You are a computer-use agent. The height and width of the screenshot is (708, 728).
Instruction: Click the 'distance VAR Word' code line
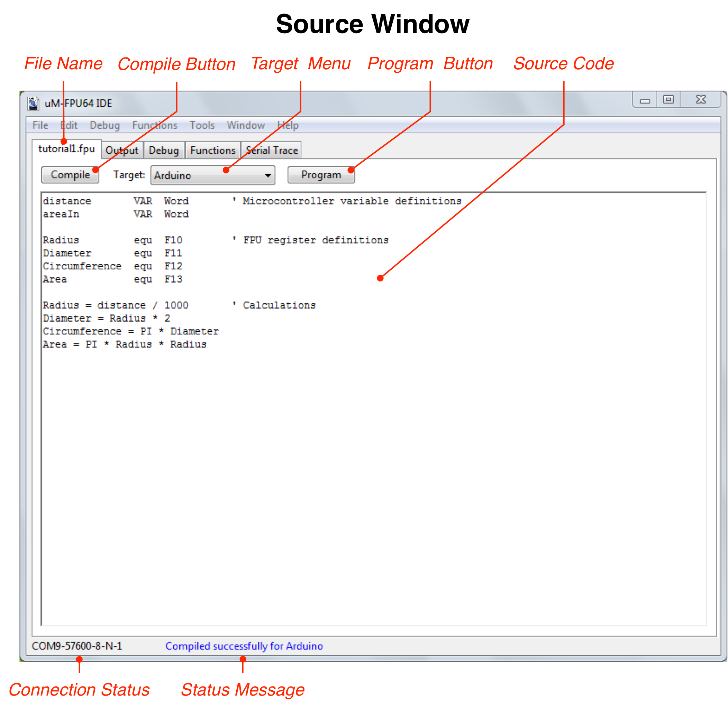116,201
